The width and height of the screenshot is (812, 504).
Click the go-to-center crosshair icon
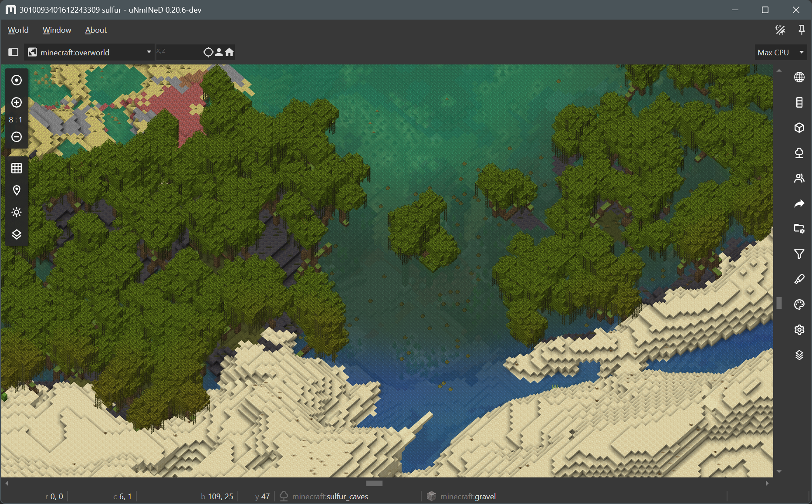point(208,52)
